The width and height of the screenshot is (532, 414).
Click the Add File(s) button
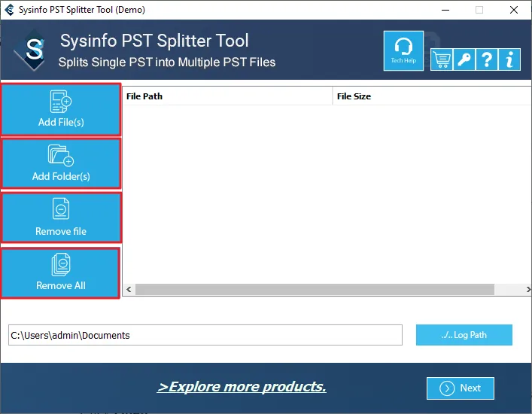click(61, 110)
